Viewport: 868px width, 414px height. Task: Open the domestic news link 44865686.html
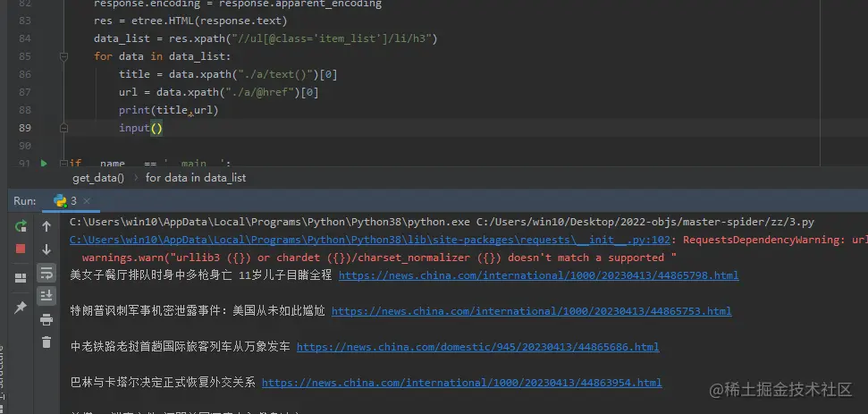pyautogui.click(x=477, y=347)
